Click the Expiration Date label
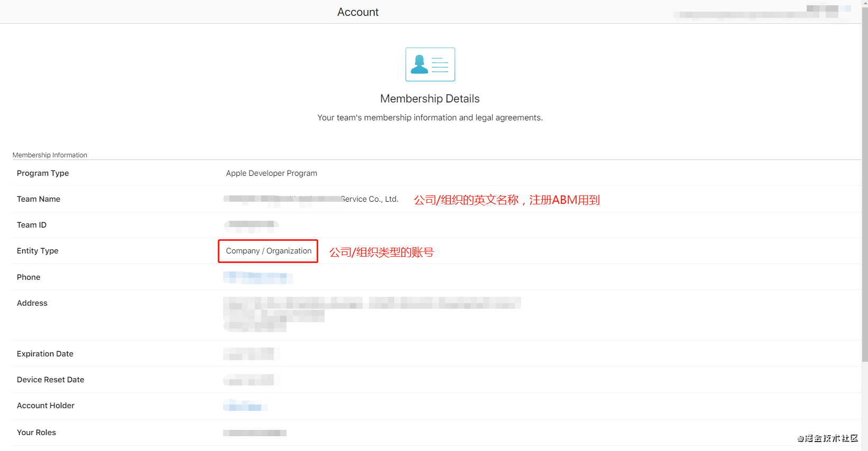 (x=45, y=354)
